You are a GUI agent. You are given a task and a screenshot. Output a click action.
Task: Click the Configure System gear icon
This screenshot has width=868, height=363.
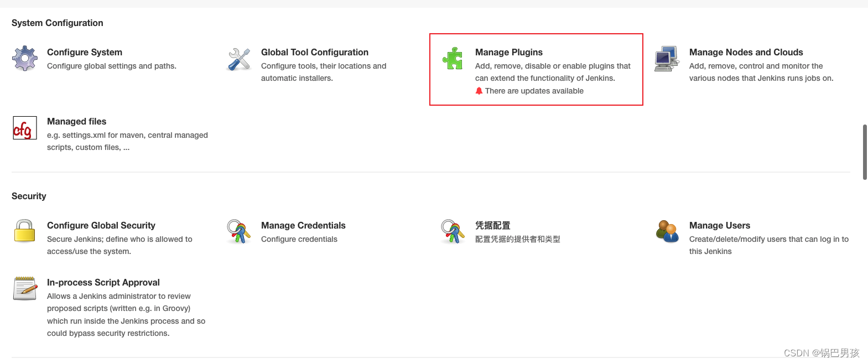click(25, 58)
